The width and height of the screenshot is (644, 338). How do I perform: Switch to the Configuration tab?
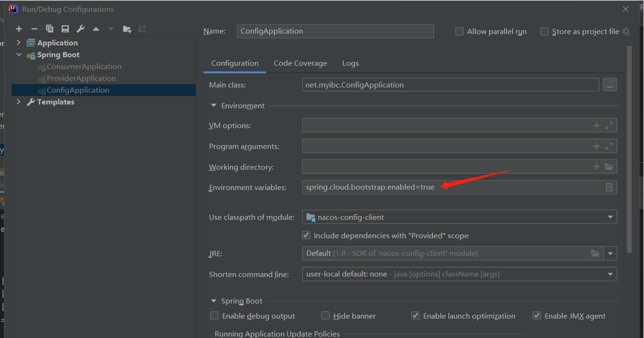tap(235, 63)
